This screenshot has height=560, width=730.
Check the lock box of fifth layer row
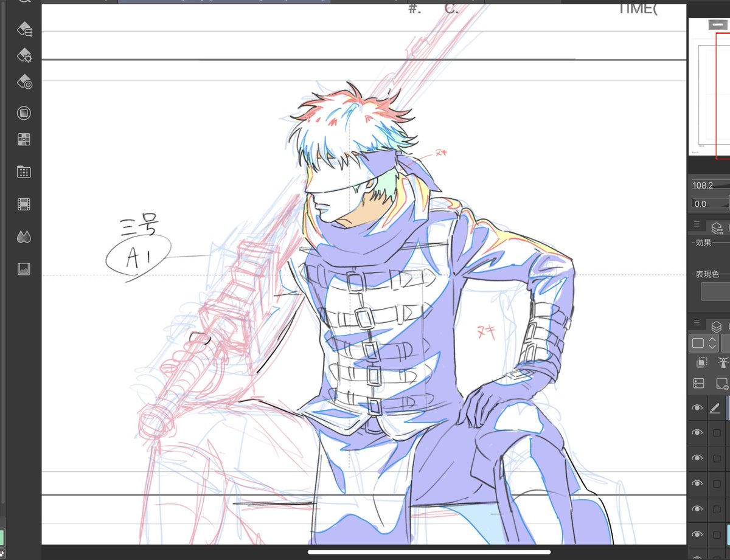coord(717,508)
